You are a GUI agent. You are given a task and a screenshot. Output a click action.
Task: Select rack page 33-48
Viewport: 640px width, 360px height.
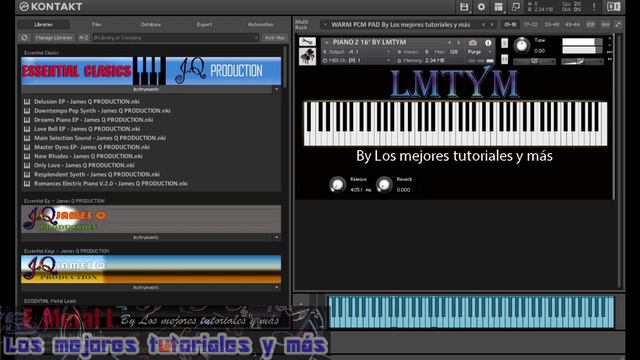point(552,24)
